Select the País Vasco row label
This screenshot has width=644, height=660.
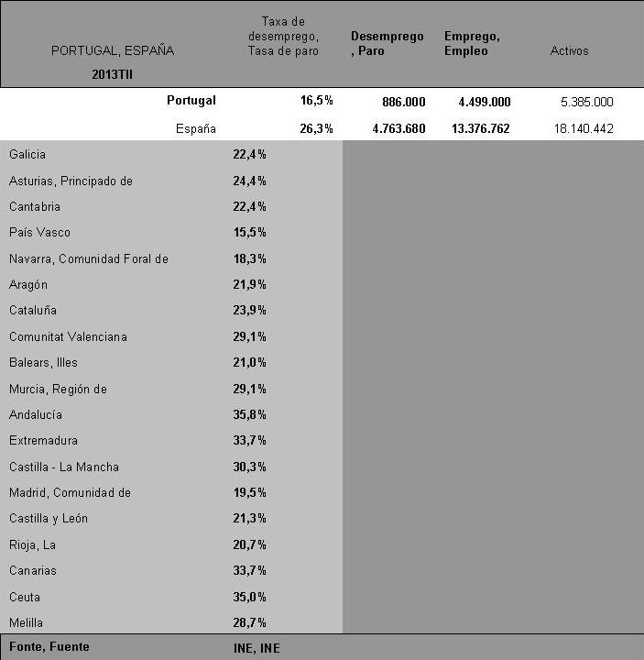point(39,232)
